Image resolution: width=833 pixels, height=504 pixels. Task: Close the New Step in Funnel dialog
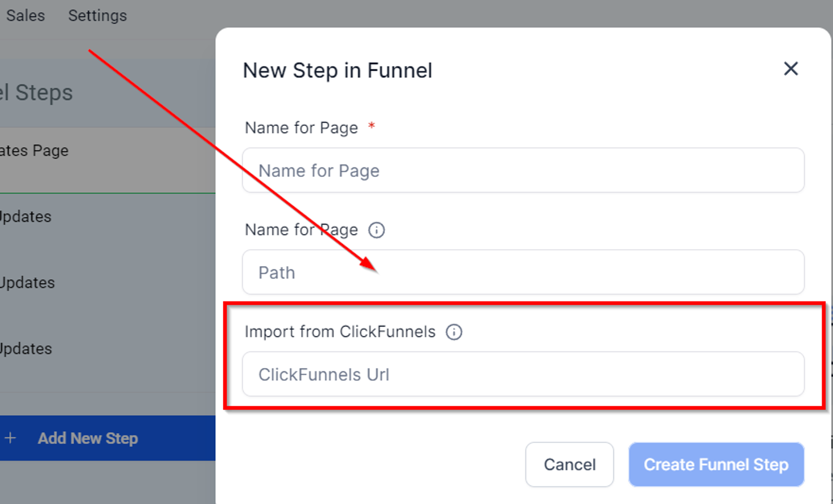pos(791,69)
